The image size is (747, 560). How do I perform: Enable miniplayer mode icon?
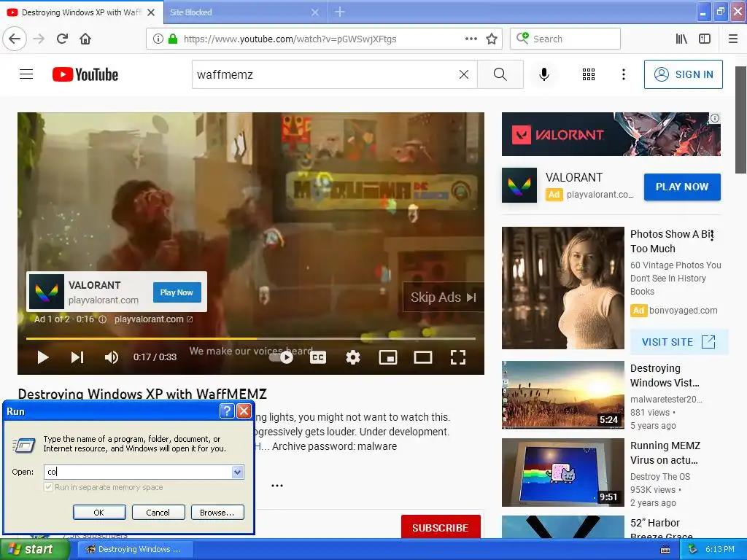(388, 357)
